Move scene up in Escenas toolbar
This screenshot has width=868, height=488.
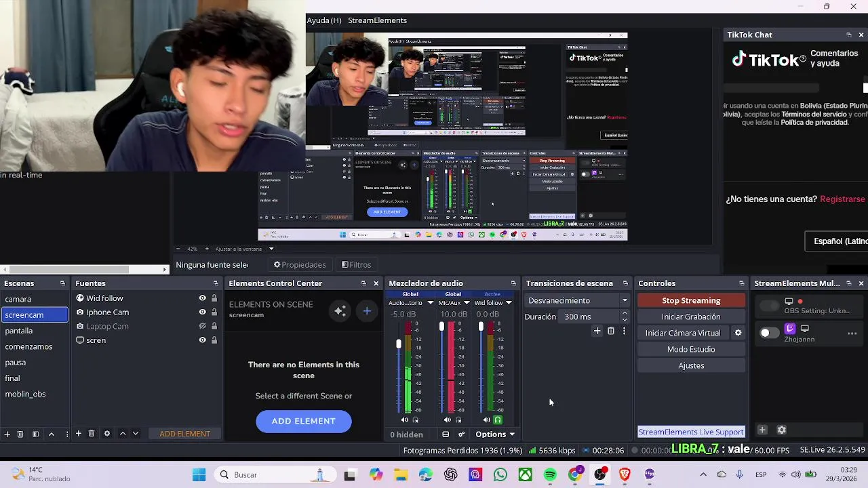51,434
